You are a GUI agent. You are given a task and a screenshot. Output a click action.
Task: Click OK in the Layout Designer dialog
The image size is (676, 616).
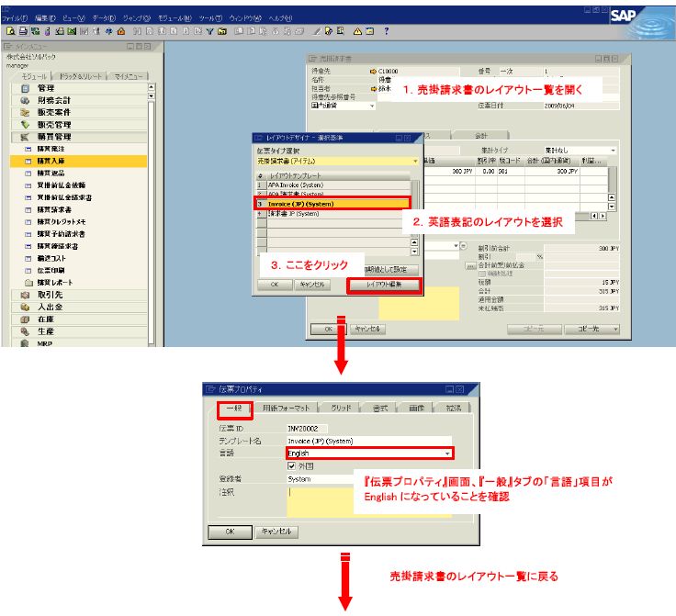click(275, 285)
